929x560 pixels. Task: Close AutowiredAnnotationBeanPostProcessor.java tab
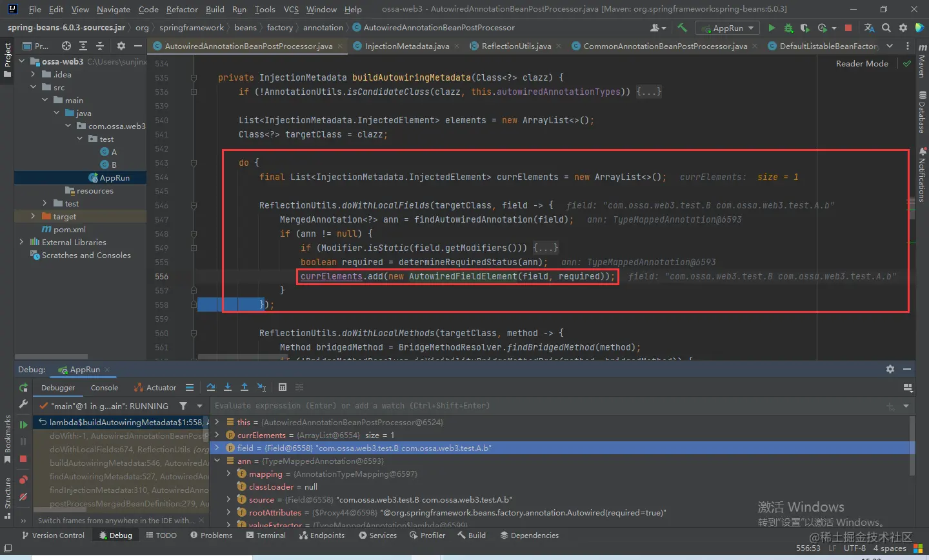click(x=340, y=46)
